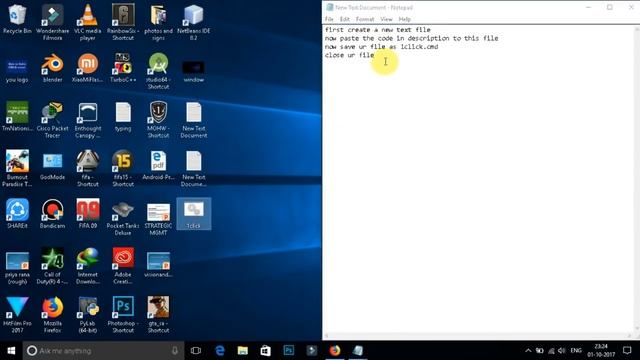Click the text 'close ur file'
The width and height of the screenshot is (640, 360).
click(349, 55)
